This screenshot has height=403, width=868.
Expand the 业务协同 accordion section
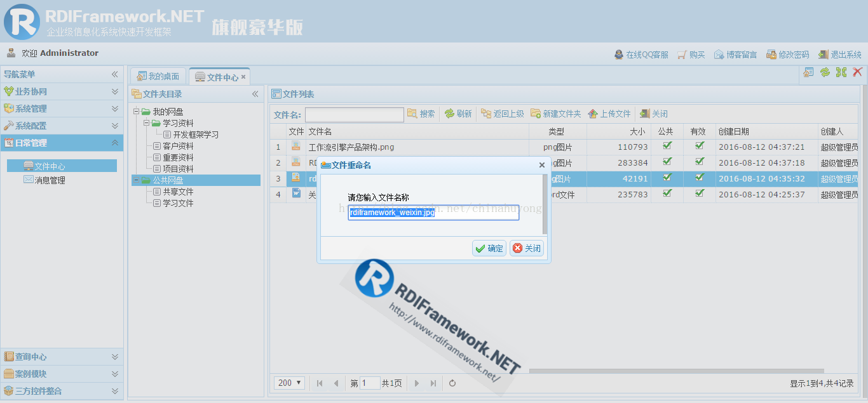click(x=62, y=91)
